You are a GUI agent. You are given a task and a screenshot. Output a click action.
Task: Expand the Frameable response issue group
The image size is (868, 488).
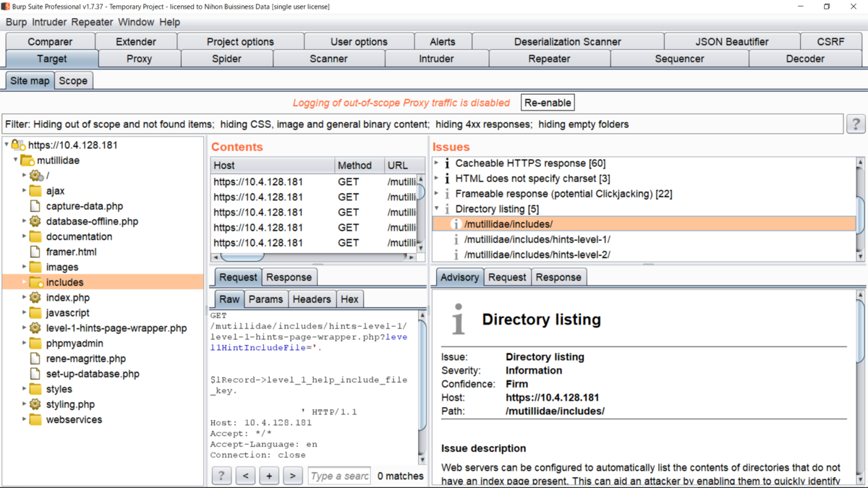click(x=437, y=194)
